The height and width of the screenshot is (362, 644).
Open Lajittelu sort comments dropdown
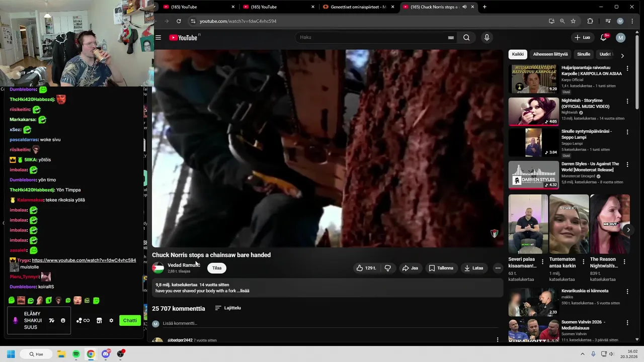pos(228,308)
